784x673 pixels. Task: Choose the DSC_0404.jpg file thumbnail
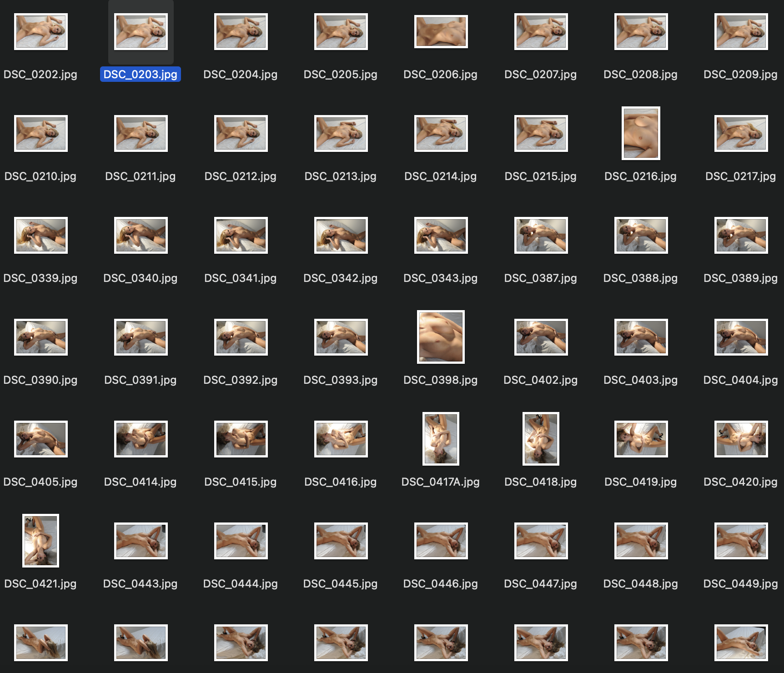pos(741,337)
